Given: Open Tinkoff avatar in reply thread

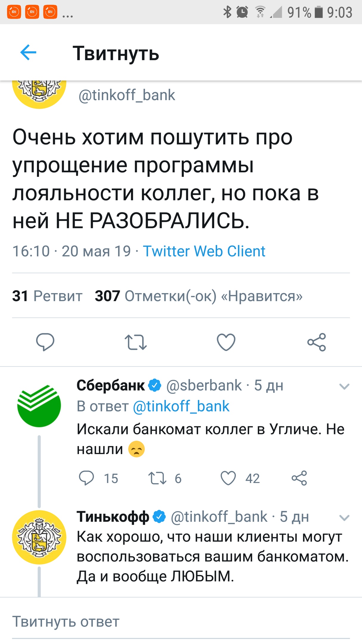Looking at the screenshot, I should 39,537.
